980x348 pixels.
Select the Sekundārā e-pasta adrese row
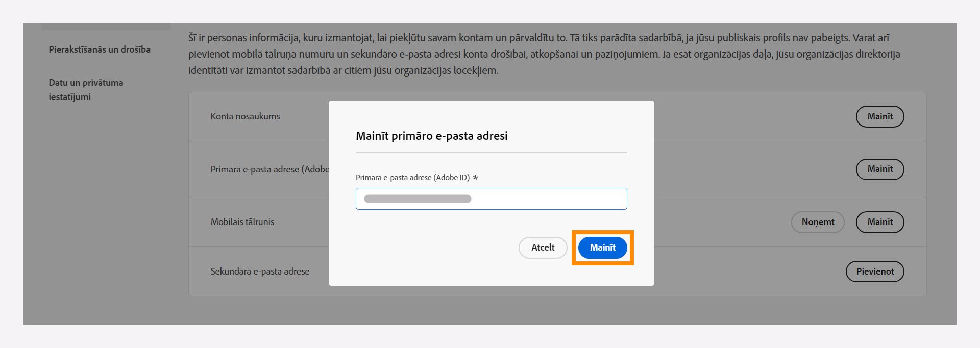point(261,271)
